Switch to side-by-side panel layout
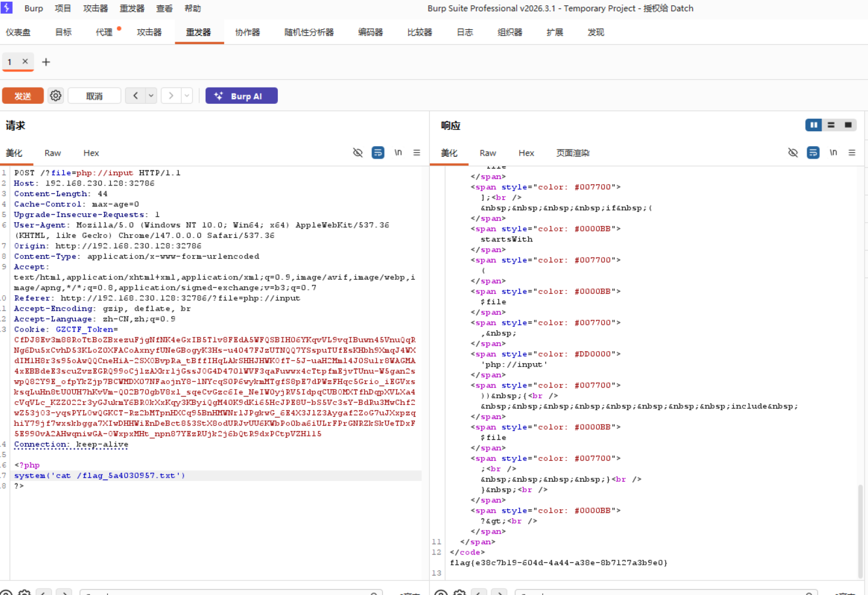The height and width of the screenshot is (595, 868). [x=814, y=125]
